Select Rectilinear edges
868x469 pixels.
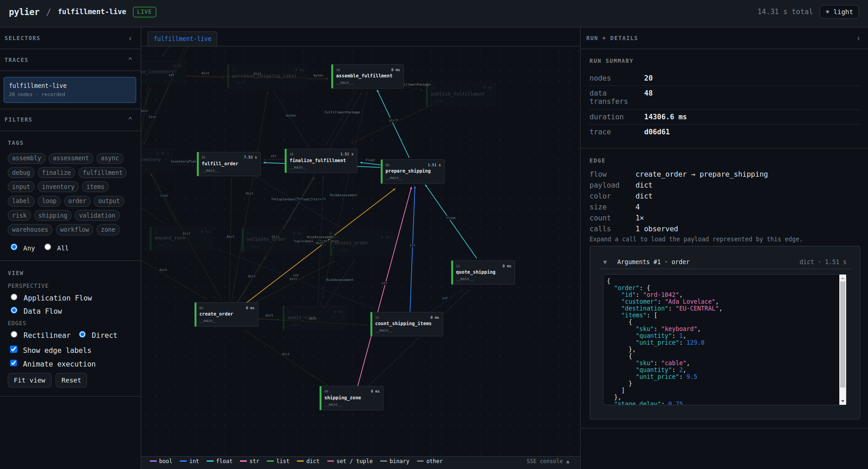[14, 334]
